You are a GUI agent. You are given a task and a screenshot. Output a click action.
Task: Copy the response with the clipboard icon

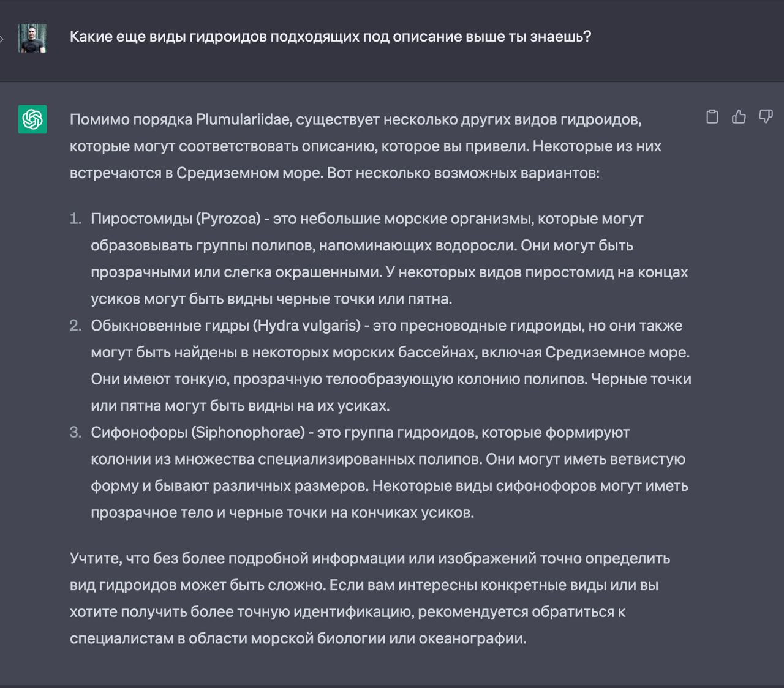click(x=712, y=116)
